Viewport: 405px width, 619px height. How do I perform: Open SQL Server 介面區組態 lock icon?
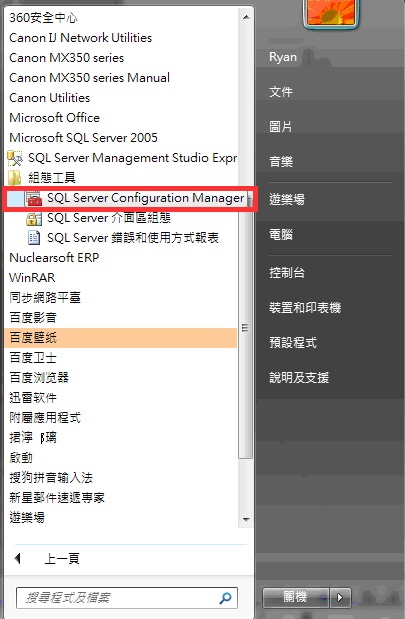(34, 218)
